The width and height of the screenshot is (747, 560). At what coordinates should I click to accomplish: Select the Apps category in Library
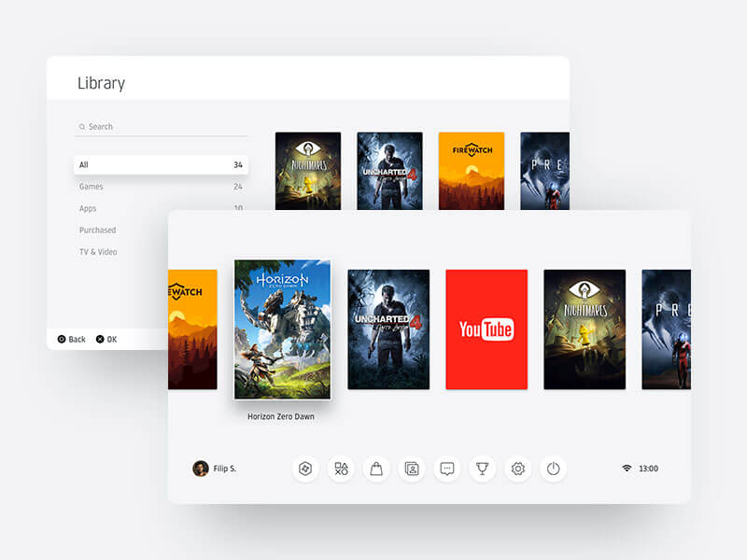coord(161,208)
